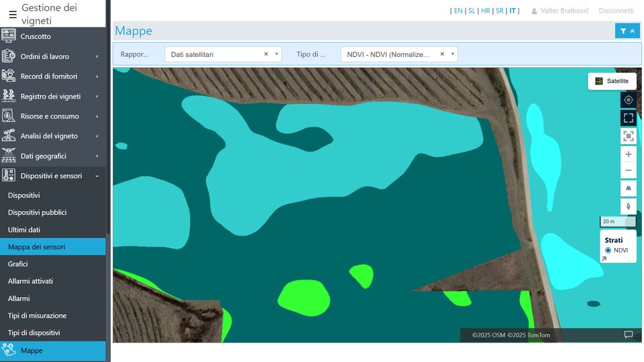Click the map feedback comment icon
Screen dimensions: 644x362
coord(628,335)
